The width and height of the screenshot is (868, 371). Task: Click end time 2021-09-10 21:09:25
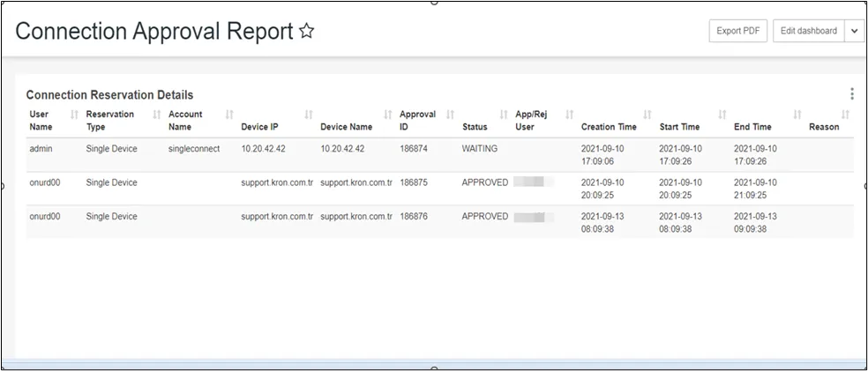pos(756,189)
